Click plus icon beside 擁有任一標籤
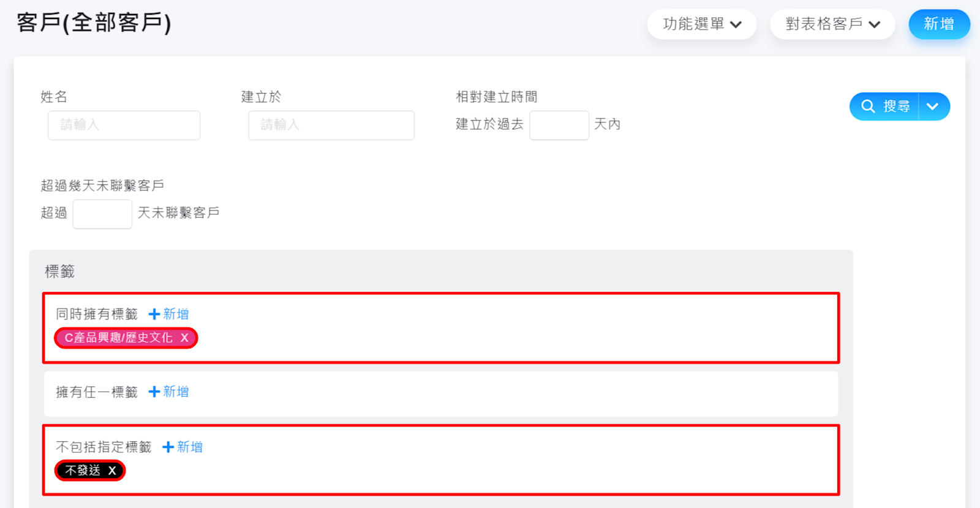This screenshot has width=980, height=508. pos(154,392)
